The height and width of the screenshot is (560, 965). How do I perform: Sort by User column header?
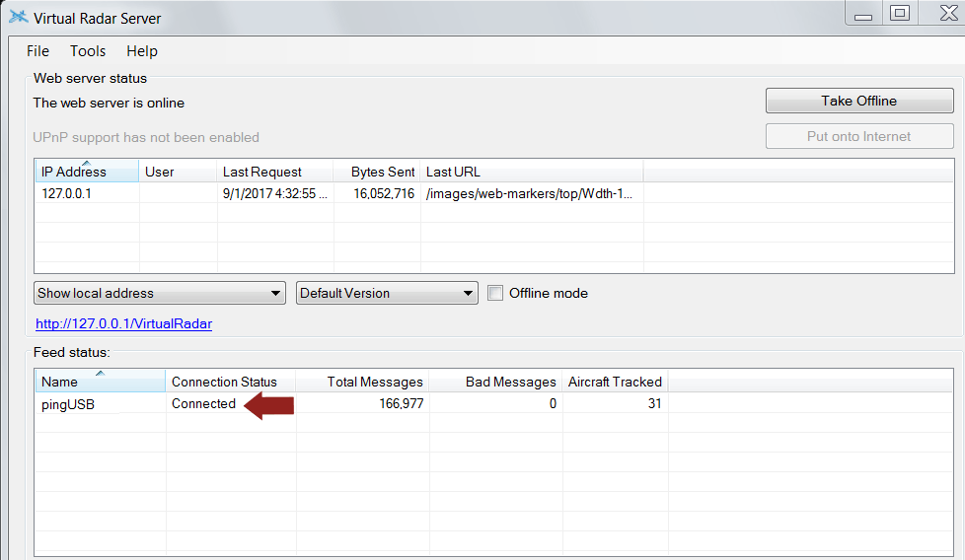pyautogui.click(x=178, y=172)
